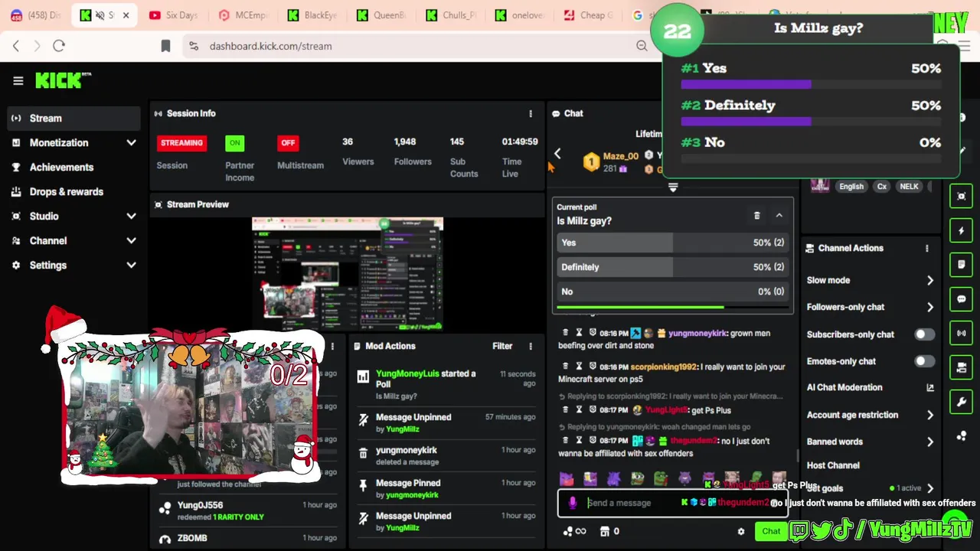Open Banned words chevron
Screen dimensions: 980x551
pyautogui.click(x=930, y=442)
